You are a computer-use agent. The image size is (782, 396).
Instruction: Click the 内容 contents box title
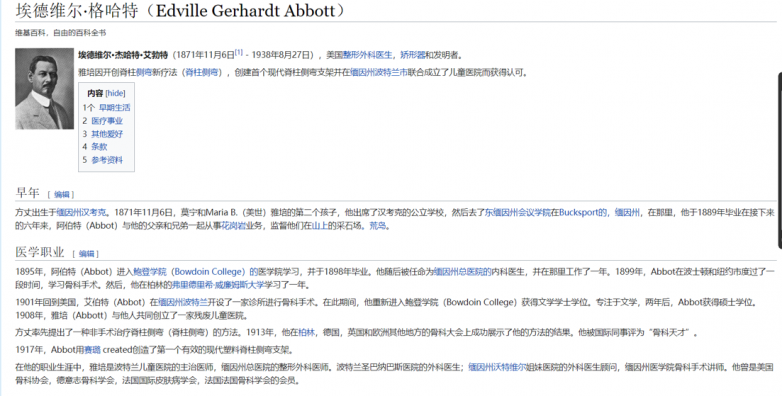(x=95, y=93)
